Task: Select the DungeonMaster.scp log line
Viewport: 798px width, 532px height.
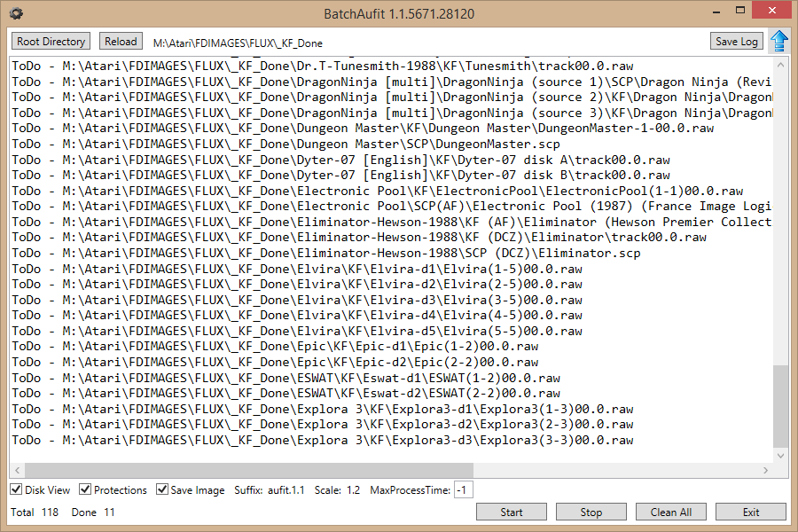Action: point(286,144)
